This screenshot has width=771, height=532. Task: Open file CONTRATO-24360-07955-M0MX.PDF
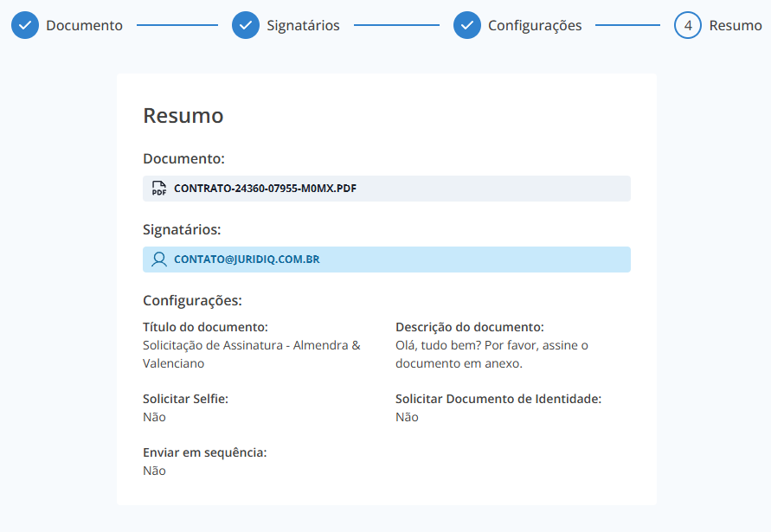click(387, 189)
